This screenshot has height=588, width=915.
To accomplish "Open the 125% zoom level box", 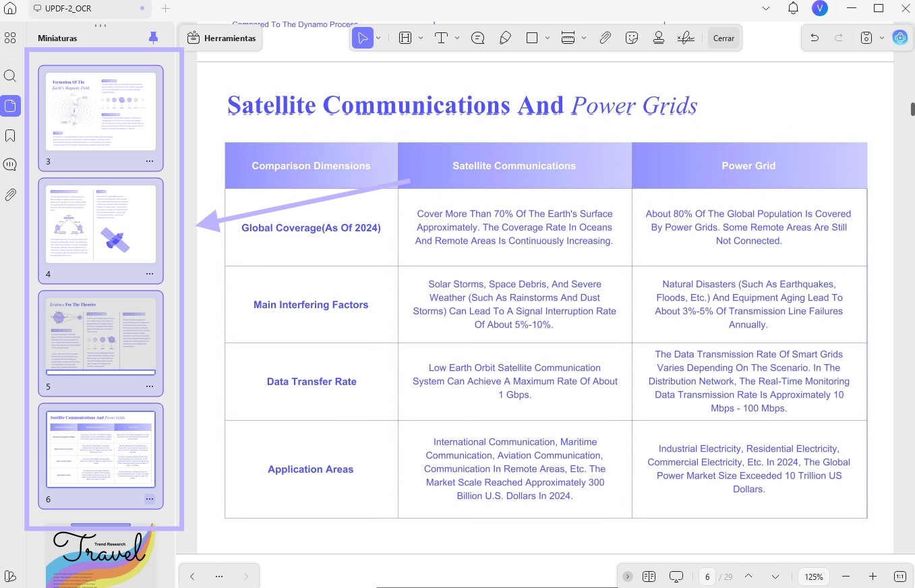I will [814, 577].
